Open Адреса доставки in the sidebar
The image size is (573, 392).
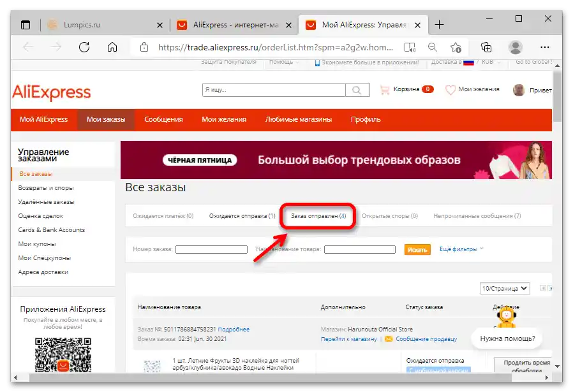[43, 272]
